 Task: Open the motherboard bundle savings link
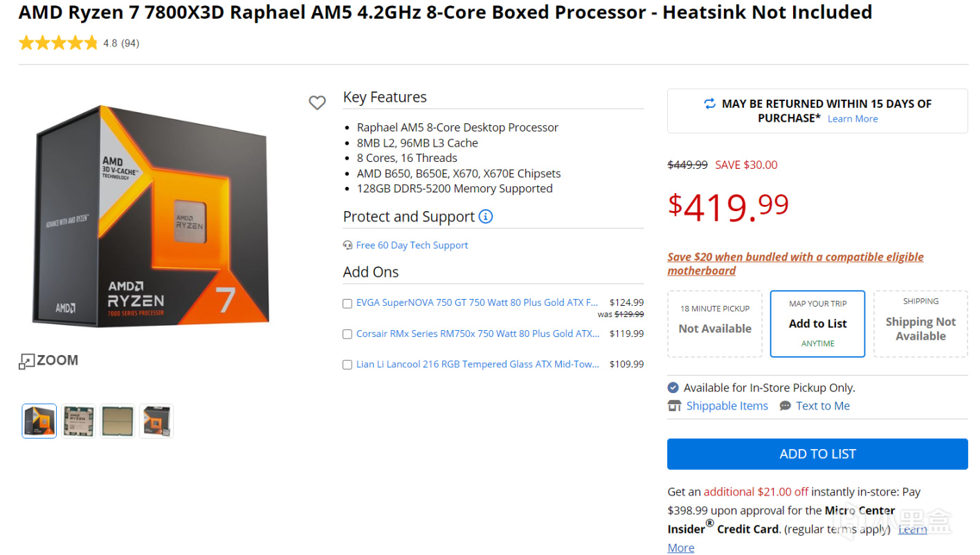click(795, 264)
